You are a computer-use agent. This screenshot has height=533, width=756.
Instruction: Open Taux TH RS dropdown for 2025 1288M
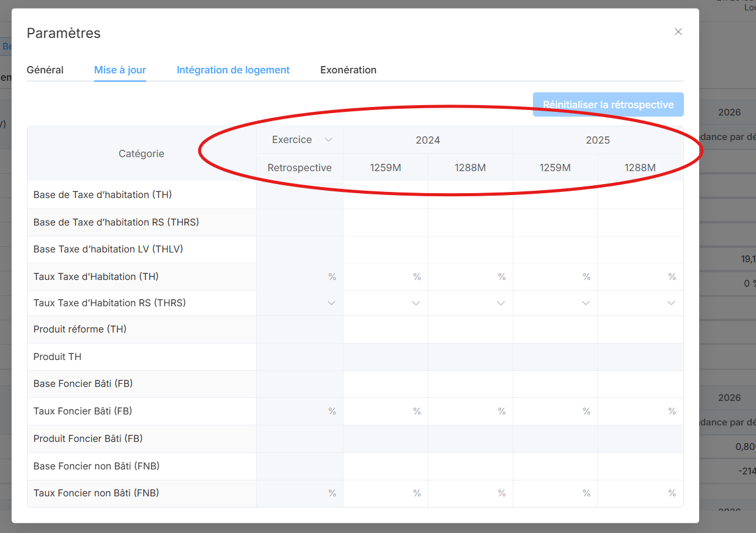(640, 303)
